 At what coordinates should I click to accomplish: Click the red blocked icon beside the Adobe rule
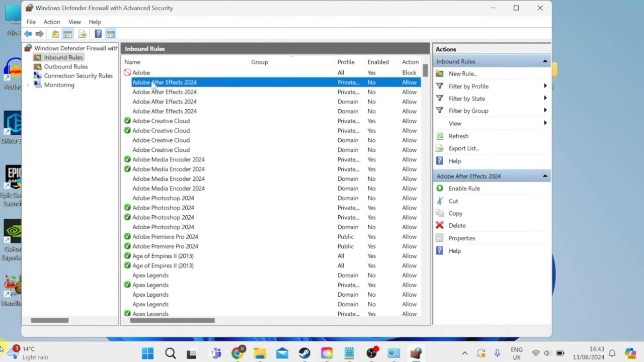(127, 72)
